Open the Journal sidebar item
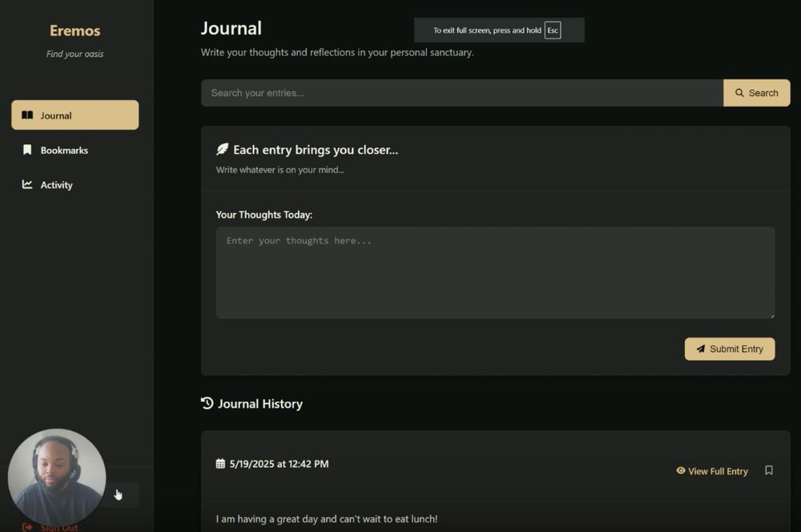Image resolution: width=801 pixels, height=532 pixels. pyautogui.click(x=75, y=115)
